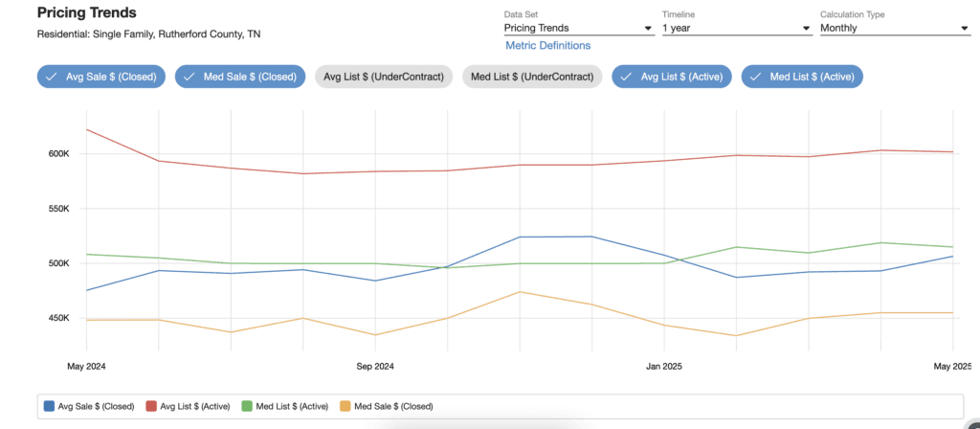Click the orange Med Sale legend square
980x429 pixels.
[x=346, y=406]
